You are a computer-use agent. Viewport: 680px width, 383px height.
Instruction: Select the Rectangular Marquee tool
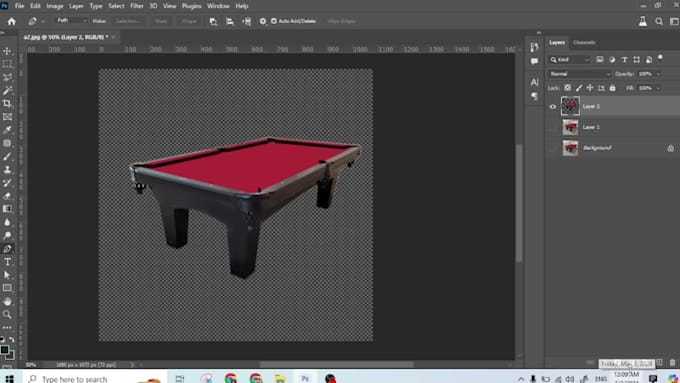pos(7,64)
